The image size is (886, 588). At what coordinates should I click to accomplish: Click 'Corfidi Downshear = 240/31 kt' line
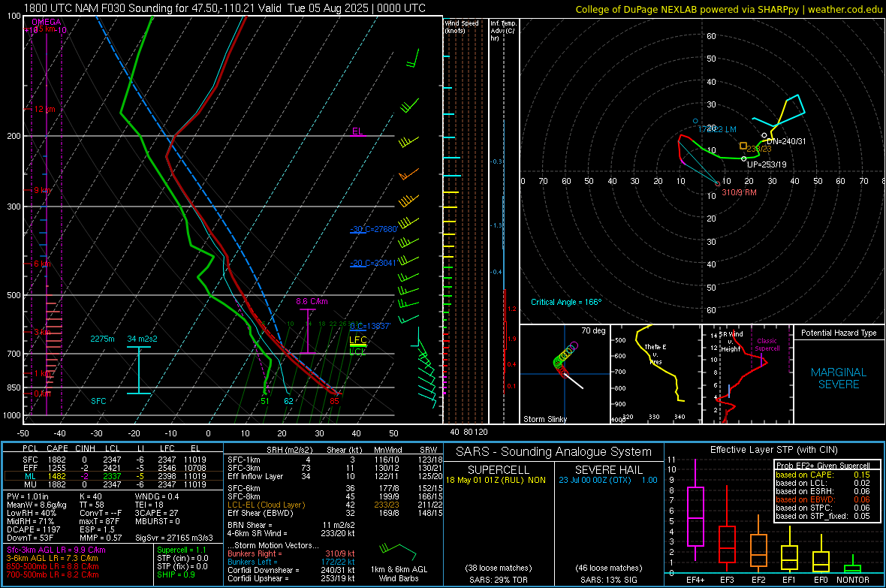[x=291, y=570]
